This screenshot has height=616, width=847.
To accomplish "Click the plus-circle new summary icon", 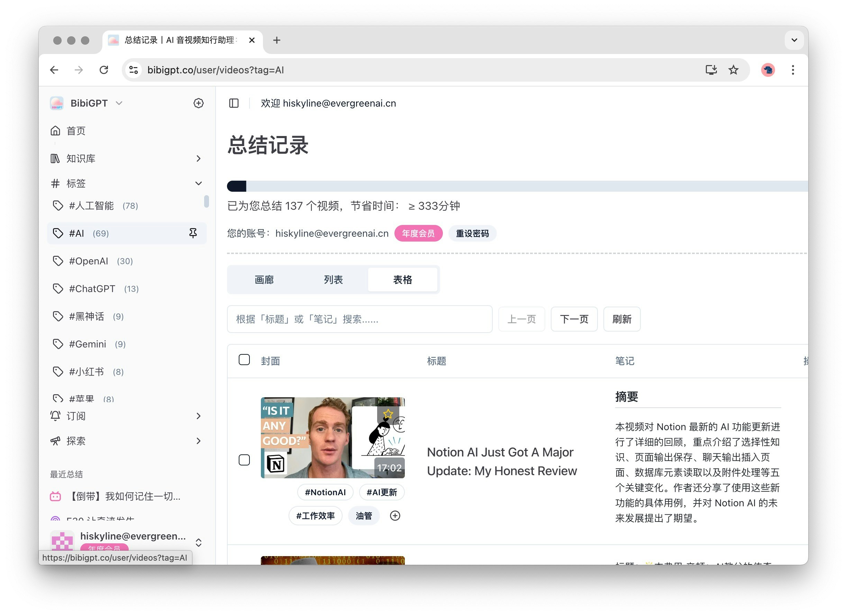I will tap(198, 103).
